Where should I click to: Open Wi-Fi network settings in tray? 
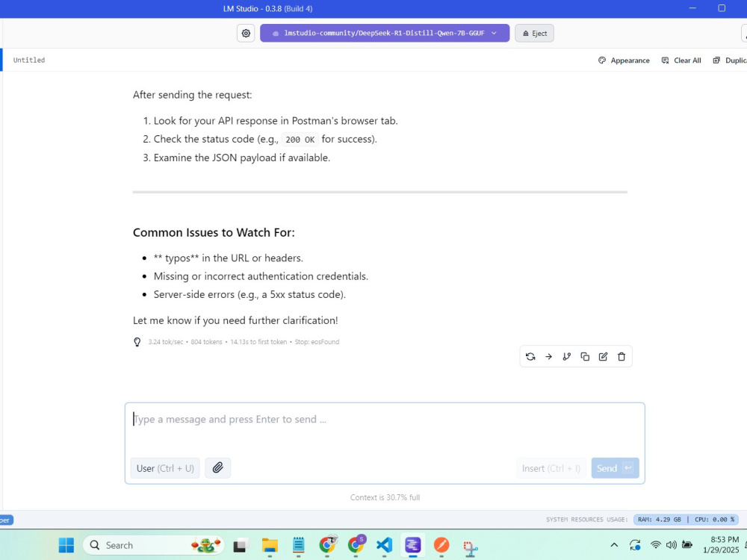tap(656, 545)
